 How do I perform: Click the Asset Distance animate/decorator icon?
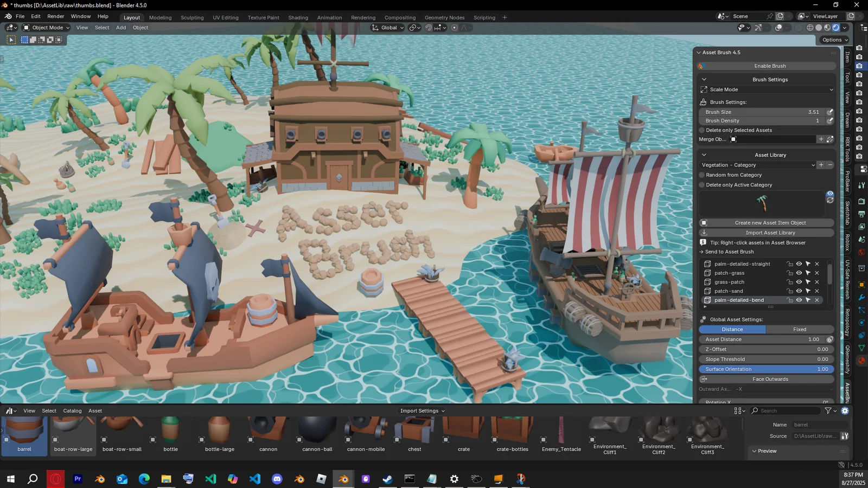point(829,339)
